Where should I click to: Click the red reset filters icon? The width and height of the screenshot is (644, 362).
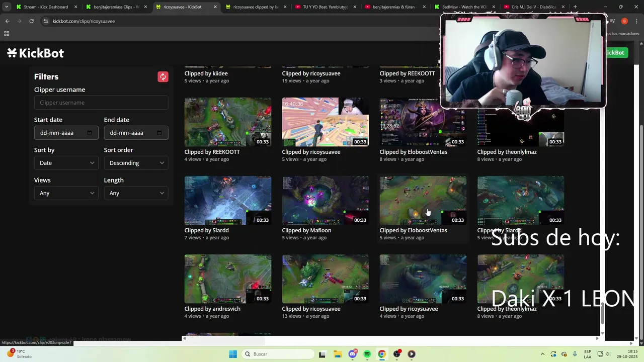pyautogui.click(x=163, y=77)
